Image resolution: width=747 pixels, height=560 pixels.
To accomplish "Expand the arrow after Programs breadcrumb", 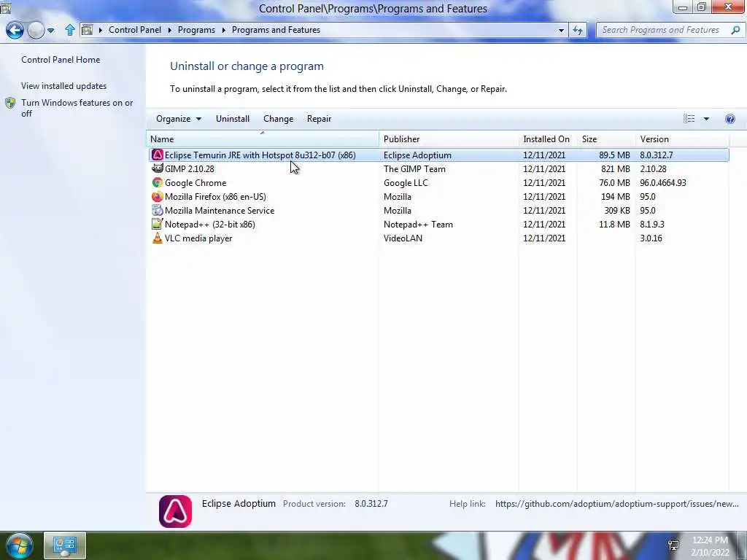I will coord(223,30).
